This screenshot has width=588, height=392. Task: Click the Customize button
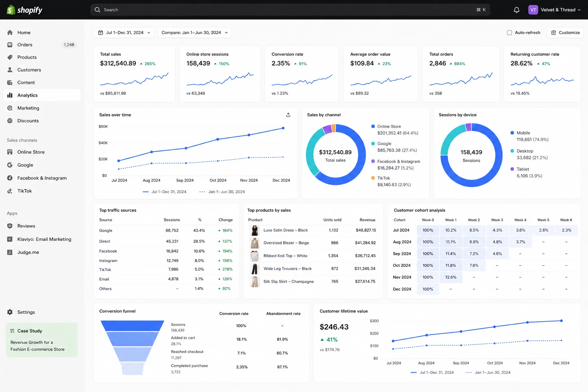(565, 33)
